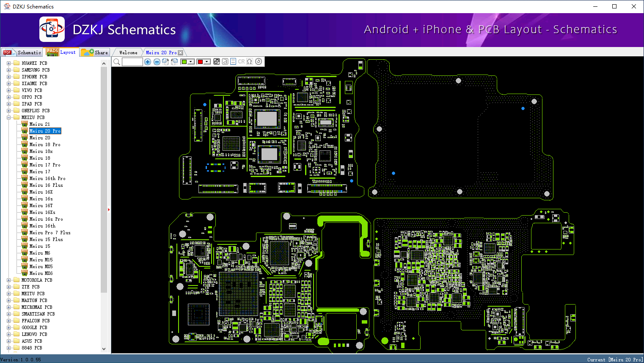Switch to the Welcome document tab
This screenshot has height=363, width=644.
coord(128,53)
